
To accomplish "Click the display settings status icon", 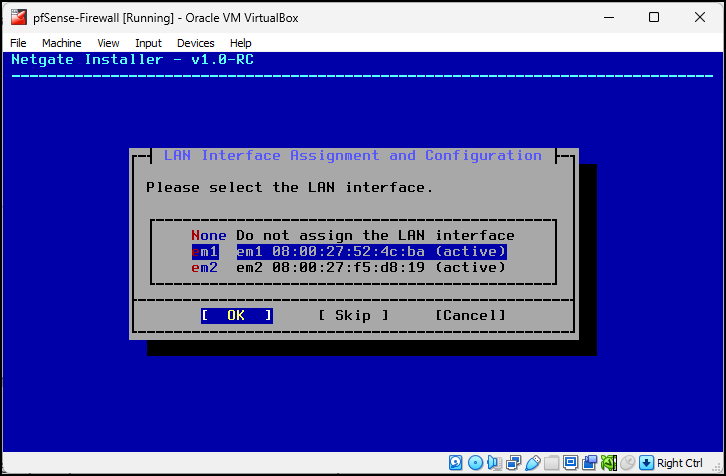I will [570, 463].
